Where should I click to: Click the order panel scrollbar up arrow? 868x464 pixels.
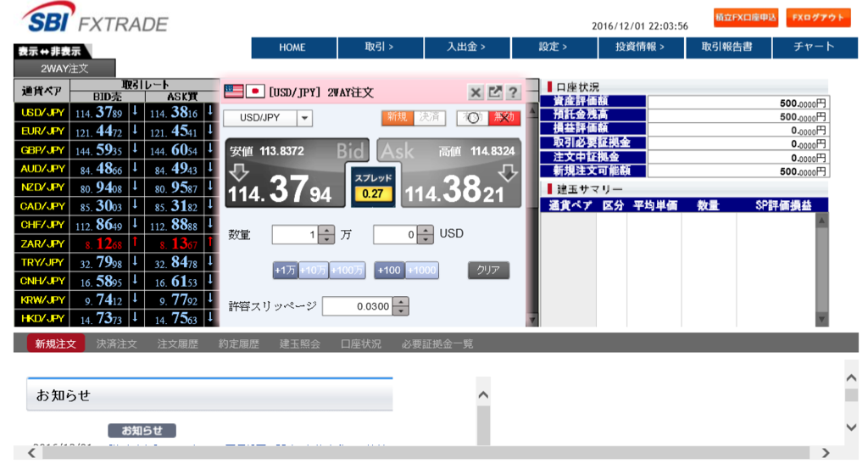click(532, 110)
